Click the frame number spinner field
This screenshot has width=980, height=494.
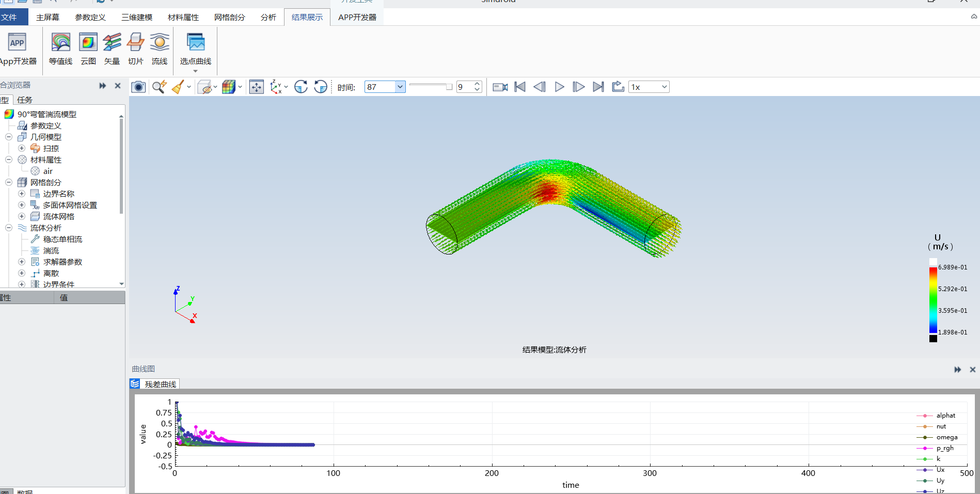464,87
